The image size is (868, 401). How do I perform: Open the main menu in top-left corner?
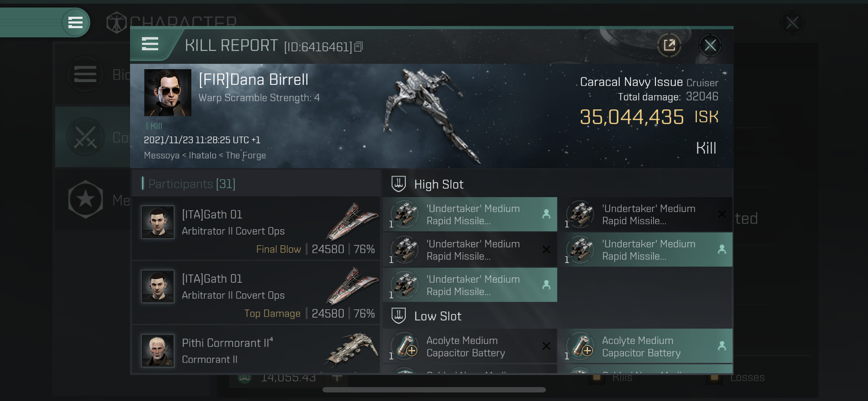75,22
